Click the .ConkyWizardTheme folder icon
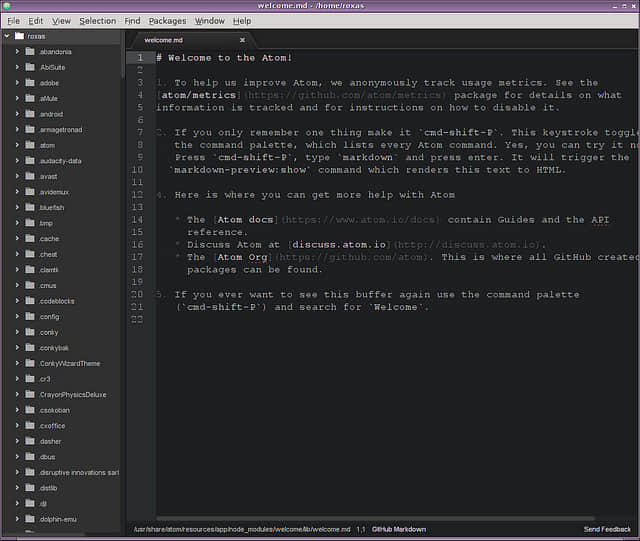640x541 pixels. pos(30,363)
